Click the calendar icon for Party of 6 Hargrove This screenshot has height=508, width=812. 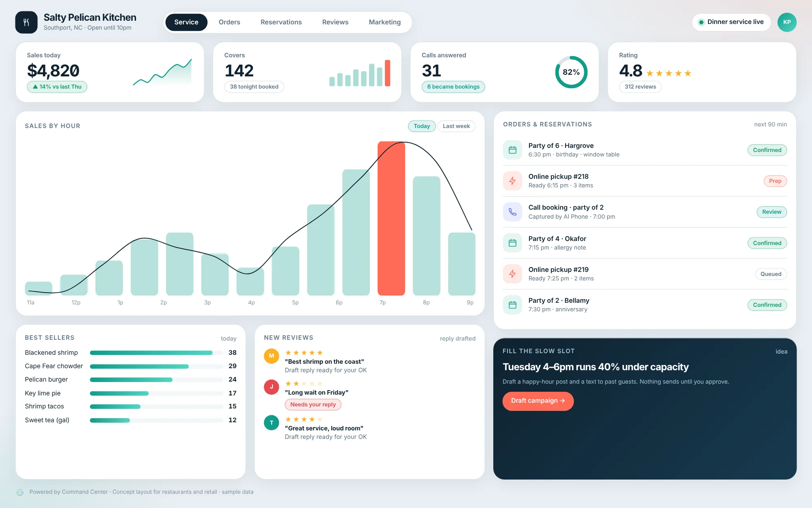512,150
